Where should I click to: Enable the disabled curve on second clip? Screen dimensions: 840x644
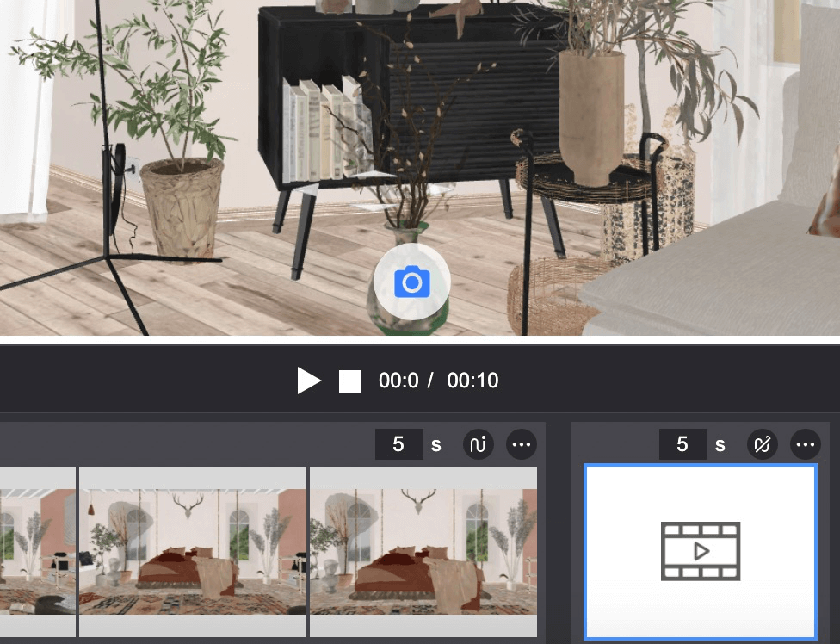click(x=763, y=444)
